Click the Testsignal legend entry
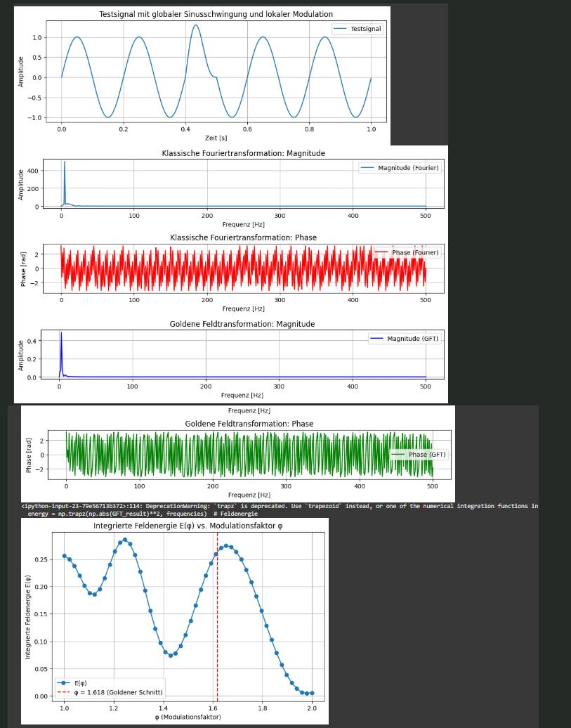Screen dimensions: 571x728 point(357,29)
